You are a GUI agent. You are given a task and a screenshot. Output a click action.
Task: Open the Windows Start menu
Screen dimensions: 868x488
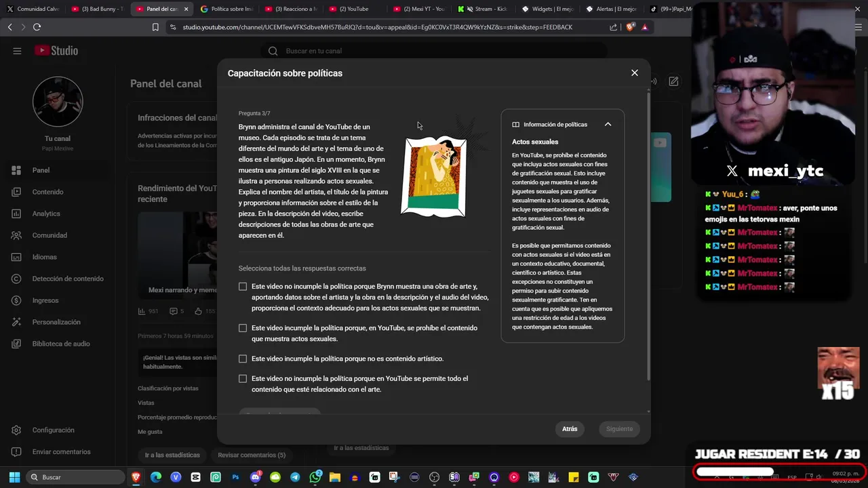(x=14, y=477)
